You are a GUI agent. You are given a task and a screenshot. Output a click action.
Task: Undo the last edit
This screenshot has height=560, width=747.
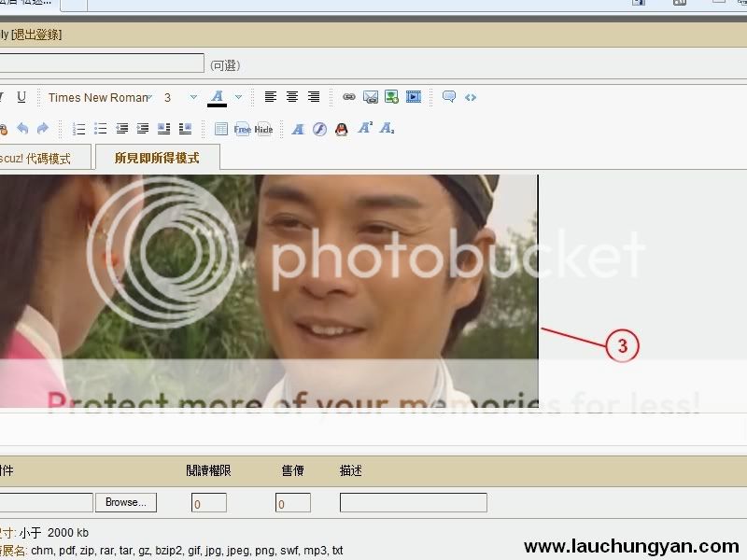point(22,129)
